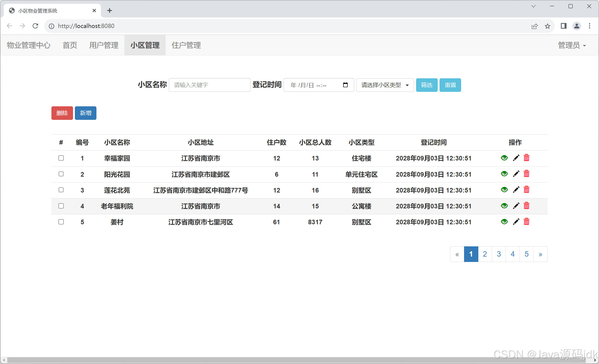Image resolution: width=599 pixels, height=364 pixels.
Task: Click the blue 新增 button
Action: pos(86,113)
